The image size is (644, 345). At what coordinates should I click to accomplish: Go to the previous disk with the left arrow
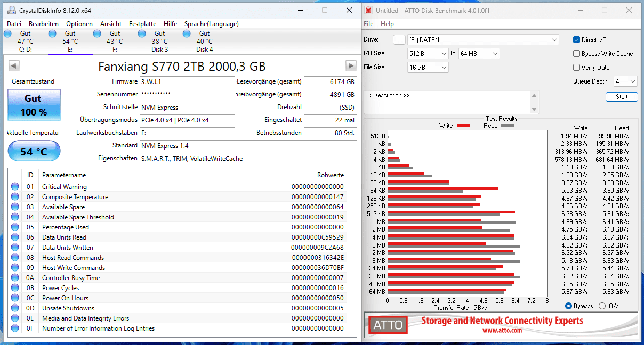tap(14, 65)
